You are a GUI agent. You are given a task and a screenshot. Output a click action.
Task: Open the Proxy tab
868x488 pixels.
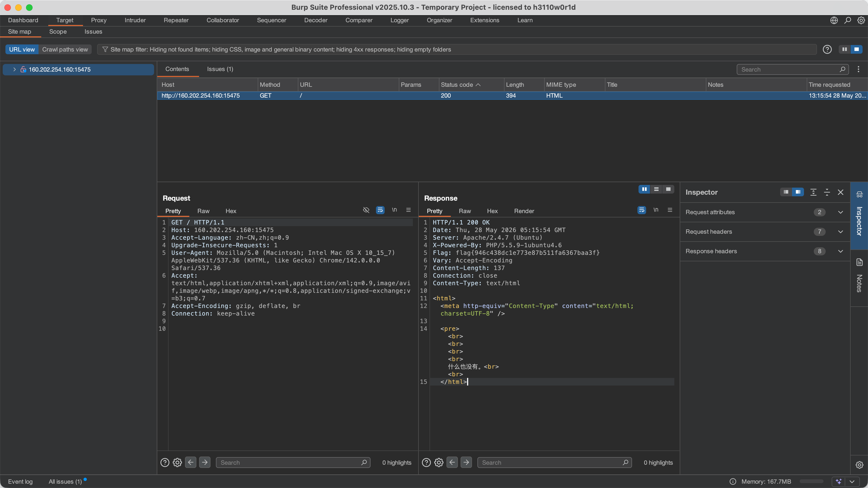(99, 20)
